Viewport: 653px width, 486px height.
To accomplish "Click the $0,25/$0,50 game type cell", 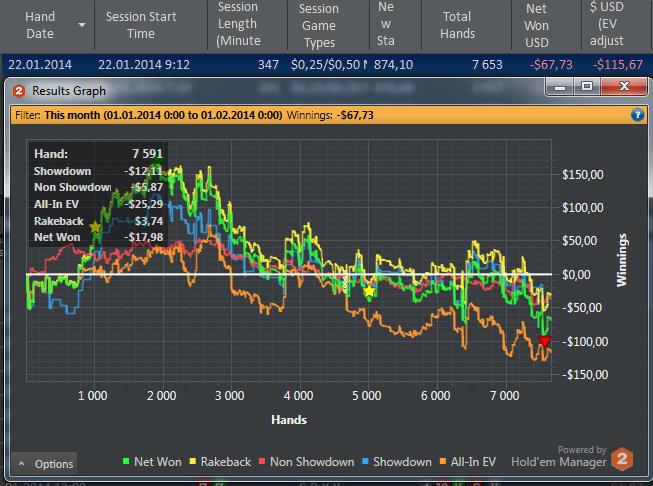I will click(x=329, y=65).
